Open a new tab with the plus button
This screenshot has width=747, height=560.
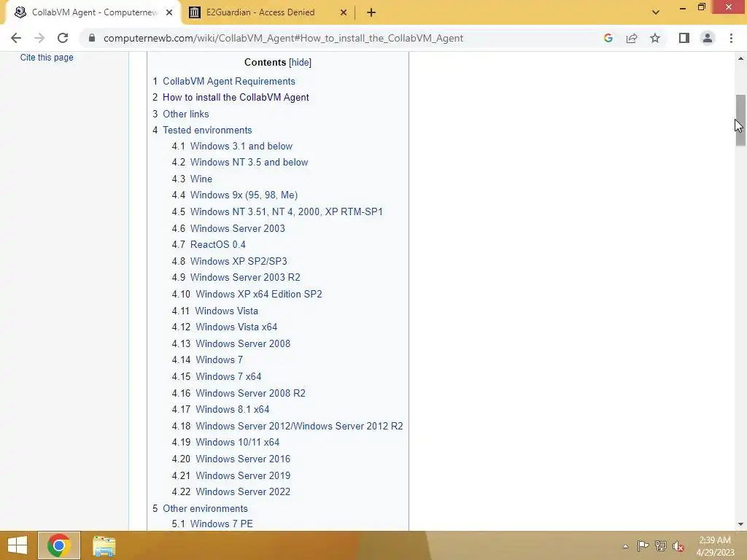[x=371, y=13]
